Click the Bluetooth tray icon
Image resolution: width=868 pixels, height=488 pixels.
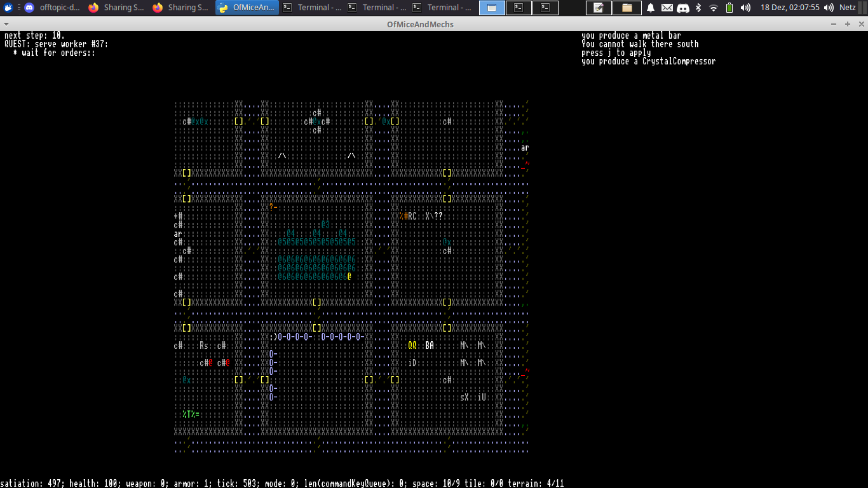coord(698,8)
